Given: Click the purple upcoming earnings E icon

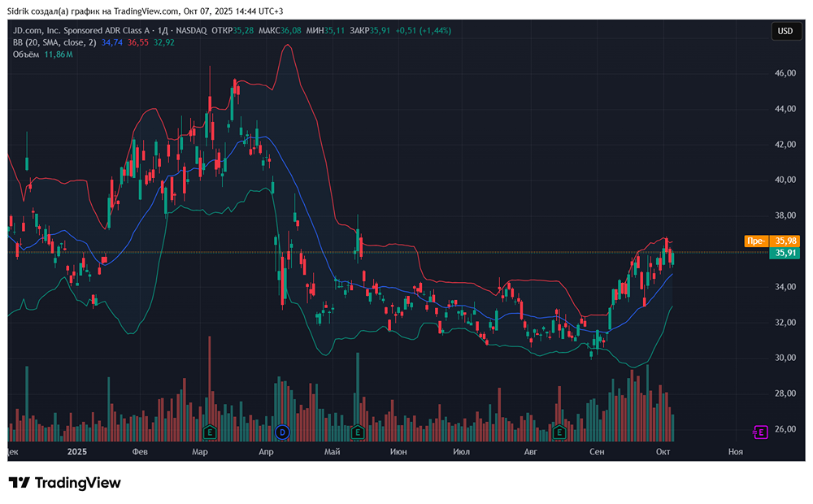Looking at the screenshot, I should click(x=761, y=432).
